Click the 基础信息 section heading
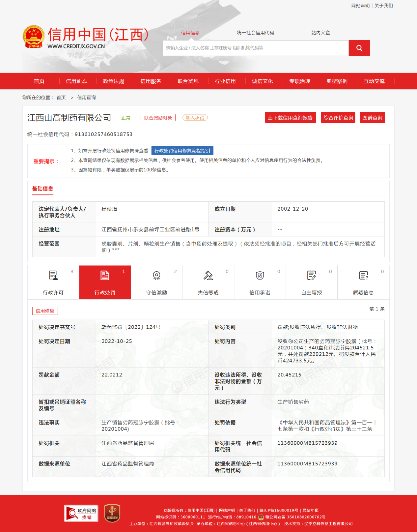Image resolution: width=417 pixels, height=532 pixels. tap(42, 189)
